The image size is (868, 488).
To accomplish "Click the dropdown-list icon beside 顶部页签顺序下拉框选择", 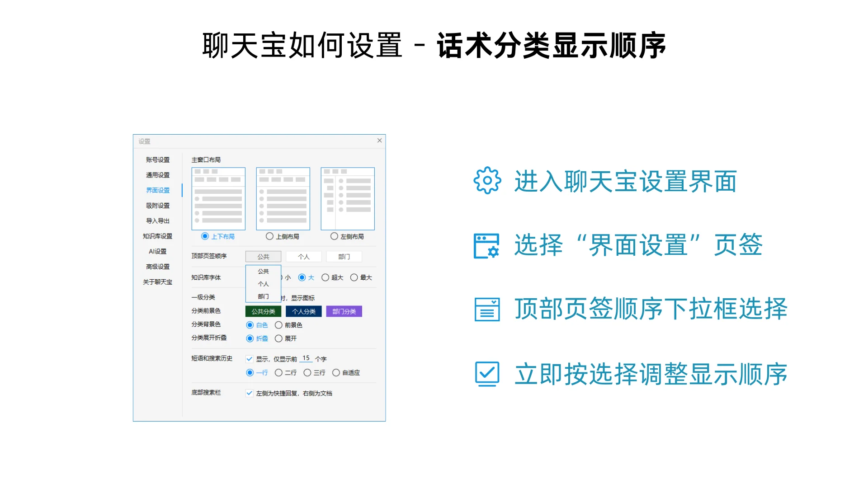I will [x=487, y=310].
